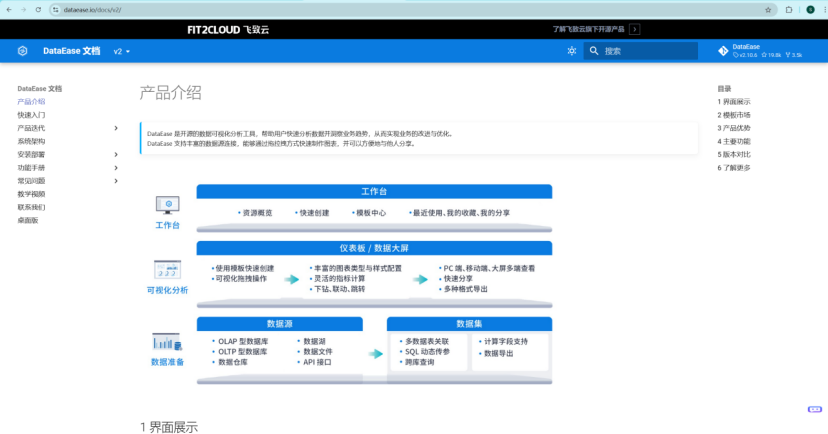The image size is (828, 434).
Task: Click the product architecture diagram image
Action: pos(350,284)
